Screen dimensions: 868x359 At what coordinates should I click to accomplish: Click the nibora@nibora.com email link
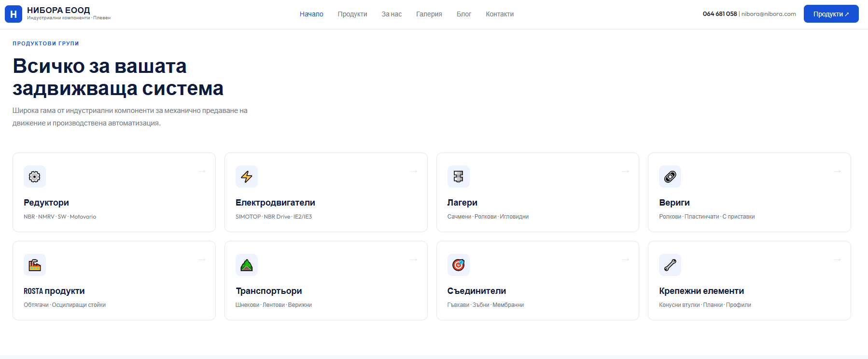tap(769, 14)
